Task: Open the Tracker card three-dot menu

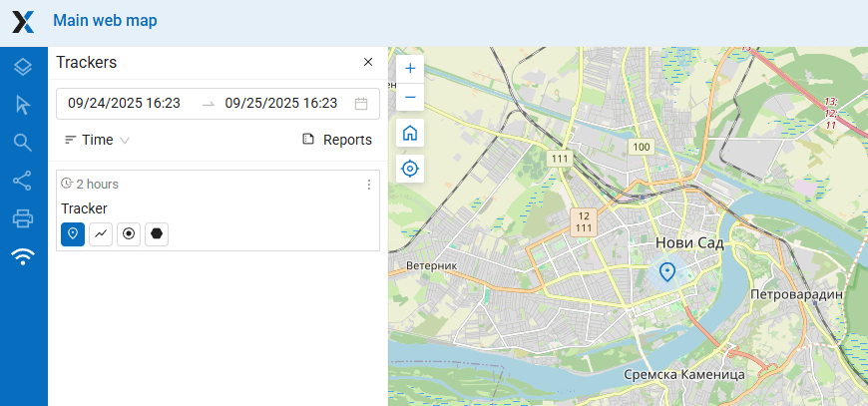Action: pyautogui.click(x=368, y=185)
